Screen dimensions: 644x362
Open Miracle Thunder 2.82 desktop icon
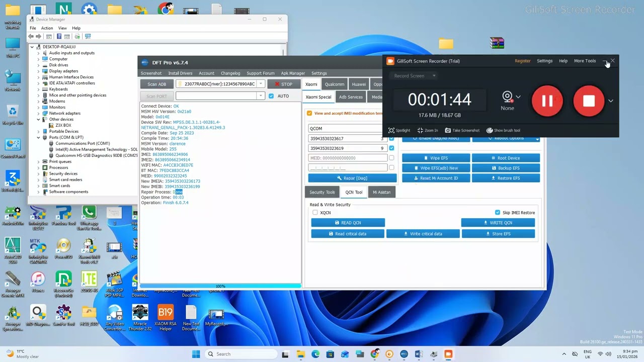(x=140, y=318)
